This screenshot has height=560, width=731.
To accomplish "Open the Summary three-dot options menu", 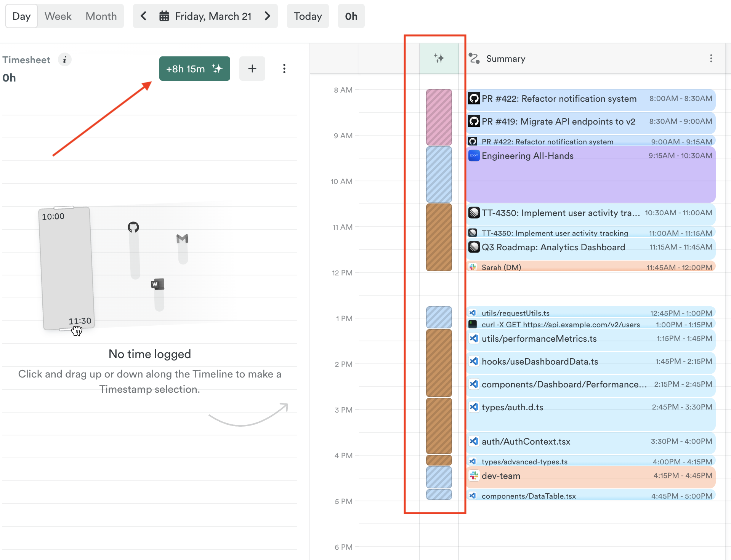I will pyautogui.click(x=711, y=58).
